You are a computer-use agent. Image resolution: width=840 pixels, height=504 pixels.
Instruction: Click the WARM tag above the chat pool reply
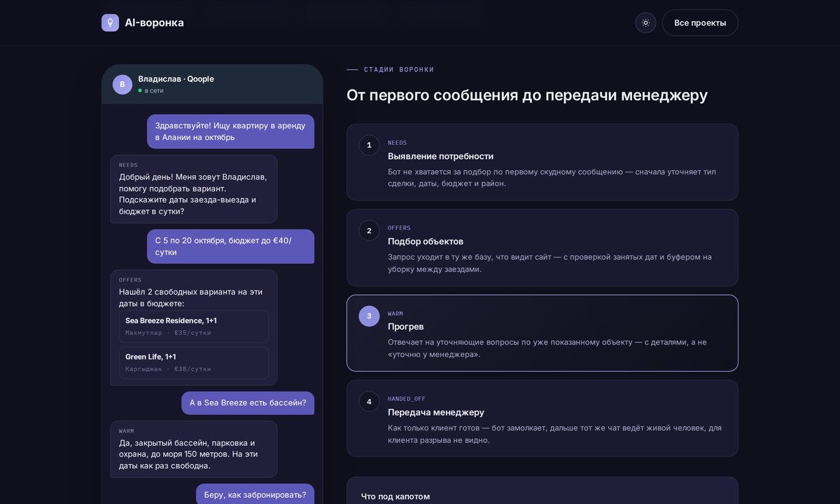[126, 431]
